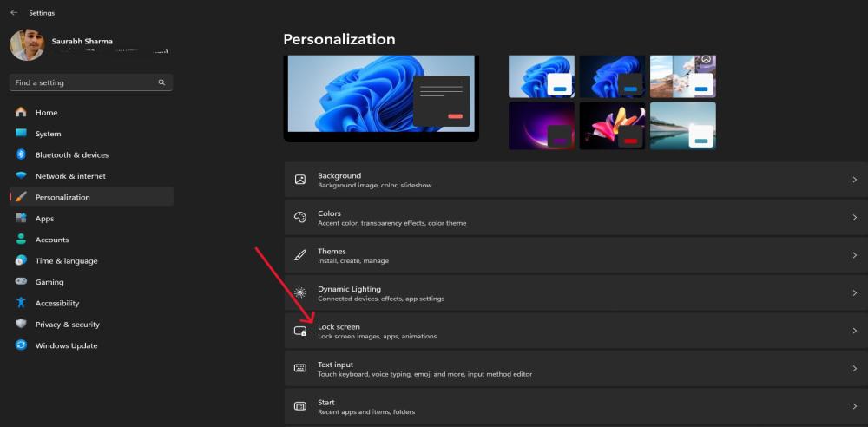
Task: Click the Windows Update sync icon
Action: coord(21,345)
